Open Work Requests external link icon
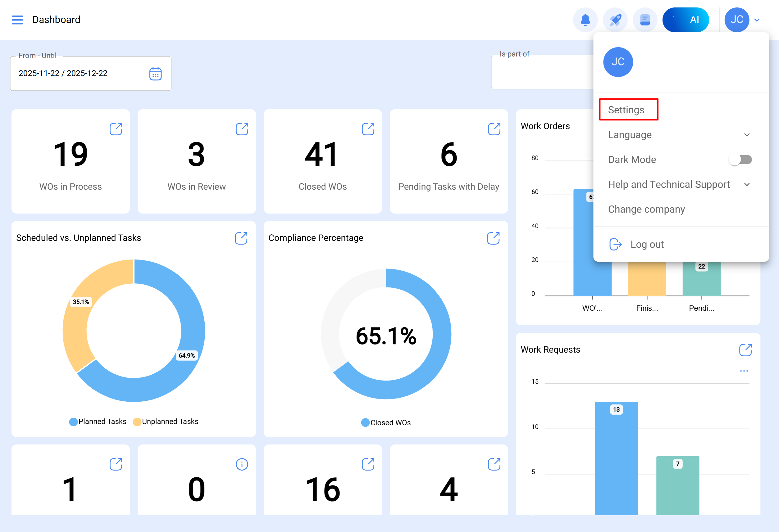779x532 pixels. tap(745, 350)
